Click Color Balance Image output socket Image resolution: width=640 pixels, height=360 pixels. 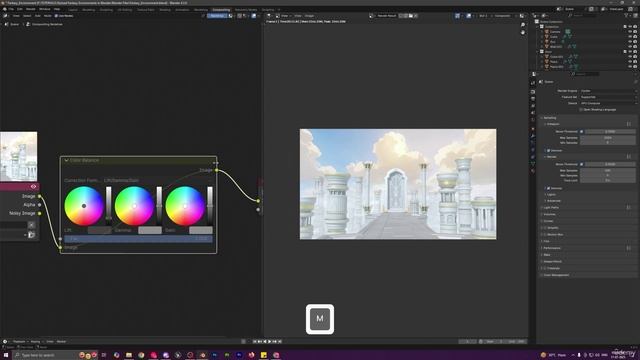pos(217,170)
